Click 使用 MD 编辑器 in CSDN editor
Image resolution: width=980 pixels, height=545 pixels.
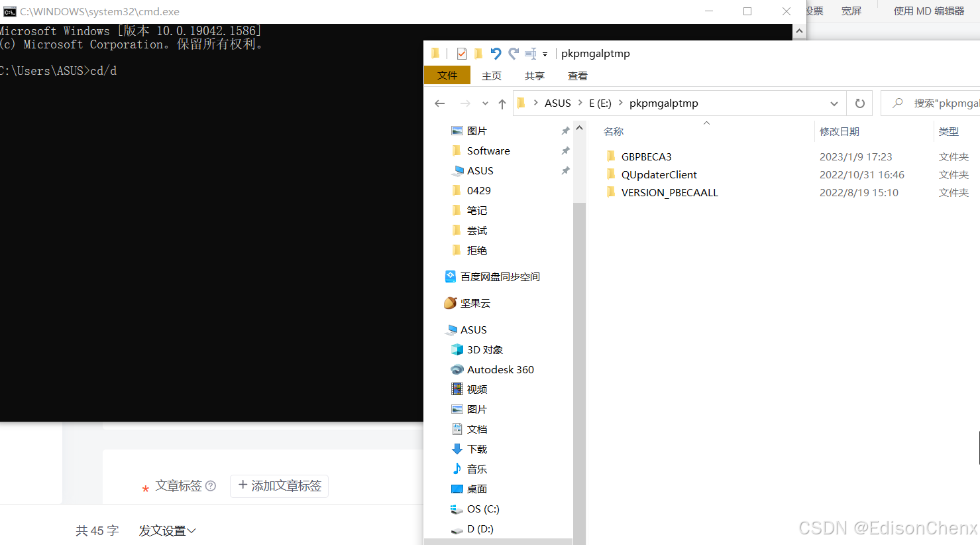click(x=929, y=11)
